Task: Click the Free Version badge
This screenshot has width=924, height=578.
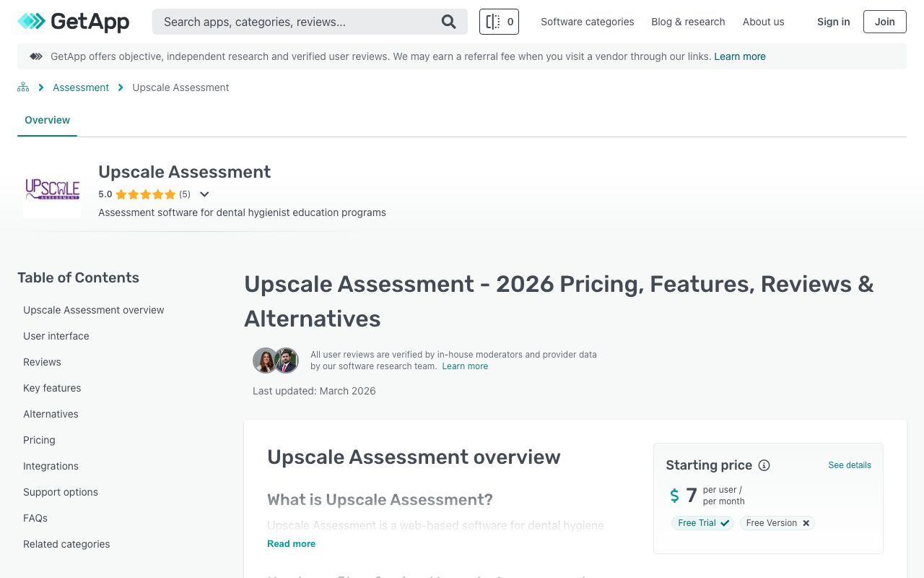Action: tap(777, 523)
